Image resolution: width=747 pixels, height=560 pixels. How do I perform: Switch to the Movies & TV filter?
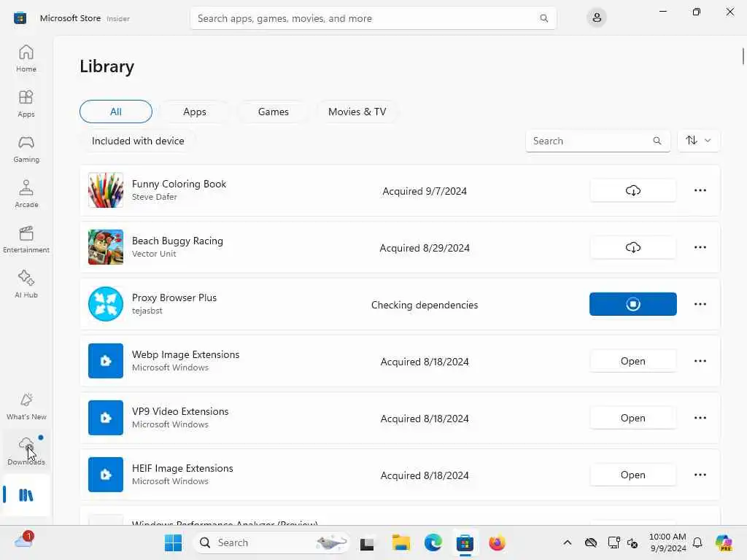point(357,112)
